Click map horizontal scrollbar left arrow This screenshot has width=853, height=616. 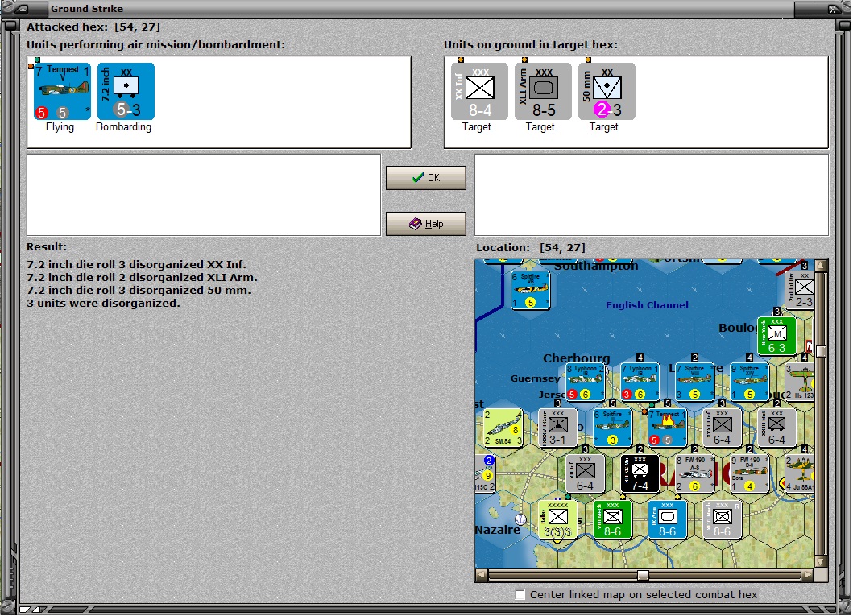(481, 575)
